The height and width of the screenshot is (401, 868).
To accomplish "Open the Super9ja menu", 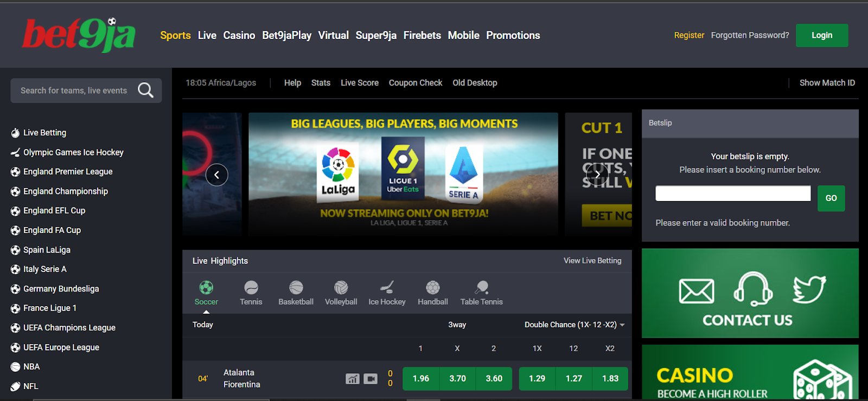I will (x=376, y=35).
